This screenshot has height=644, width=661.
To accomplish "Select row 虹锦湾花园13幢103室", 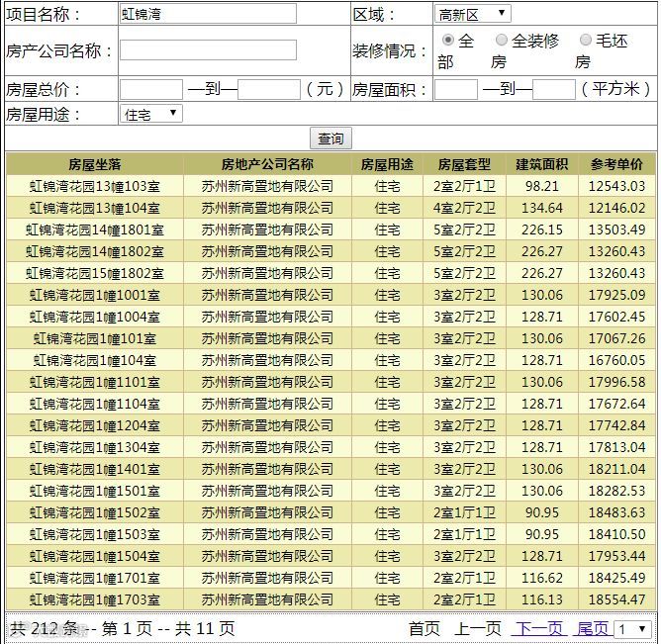I will 330,186.
